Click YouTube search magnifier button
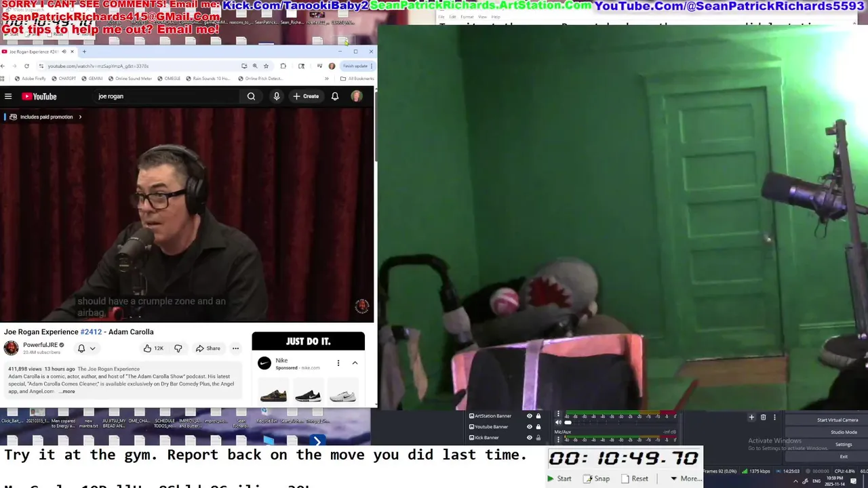 click(x=251, y=96)
